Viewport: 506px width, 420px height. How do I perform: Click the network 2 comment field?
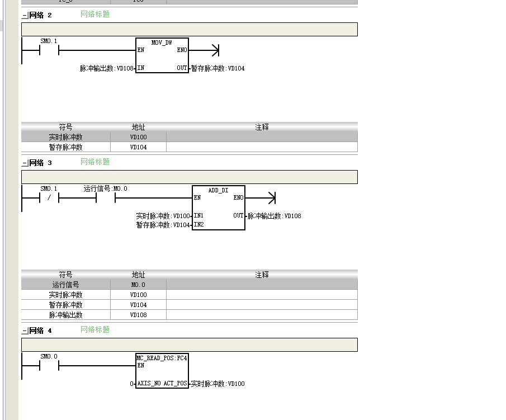189,30
